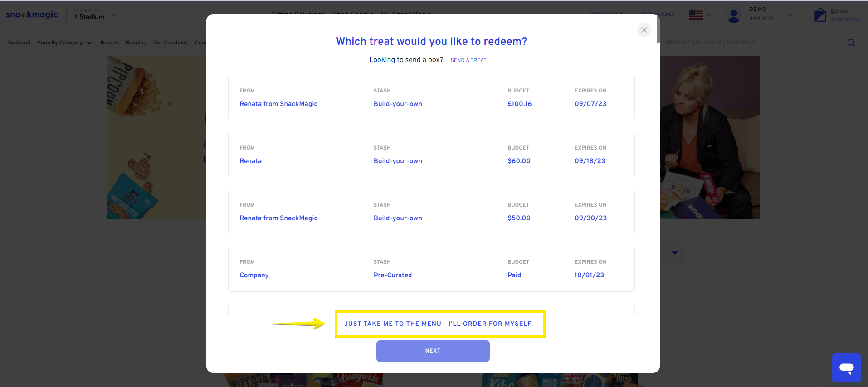The image size is (868, 387).
Task: Expand Shop By Category menu
Action: click(64, 43)
